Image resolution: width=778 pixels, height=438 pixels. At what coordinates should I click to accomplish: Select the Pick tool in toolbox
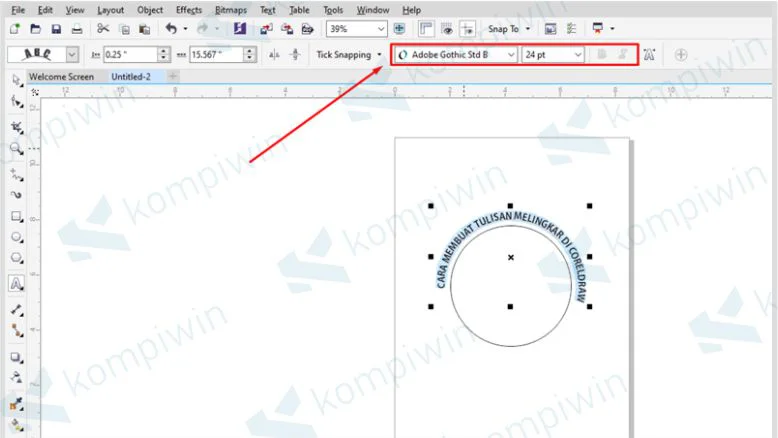click(17, 79)
